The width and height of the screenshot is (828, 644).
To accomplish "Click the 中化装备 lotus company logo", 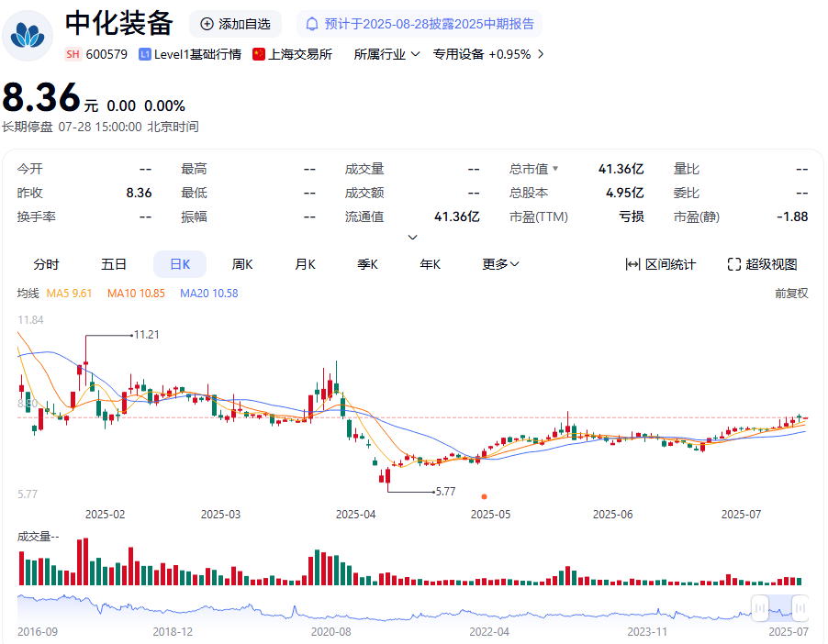I will (28, 36).
